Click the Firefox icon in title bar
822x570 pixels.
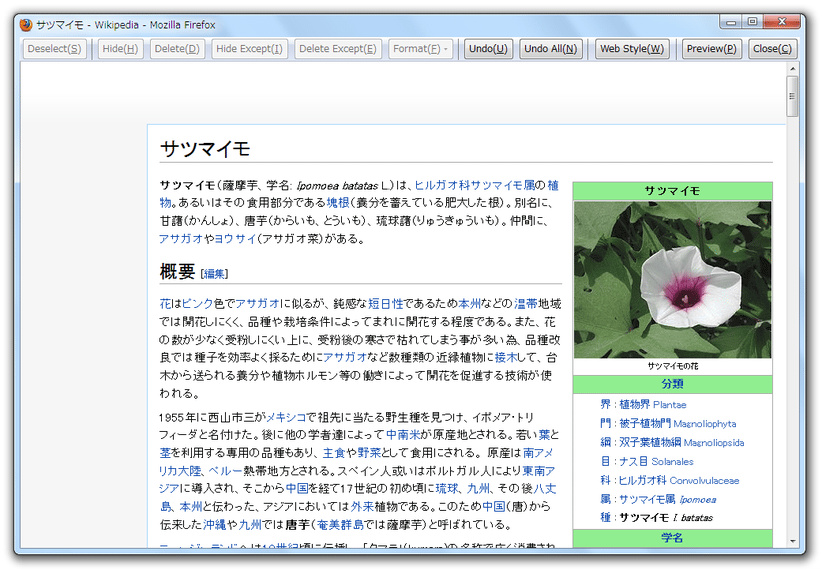click(26, 25)
